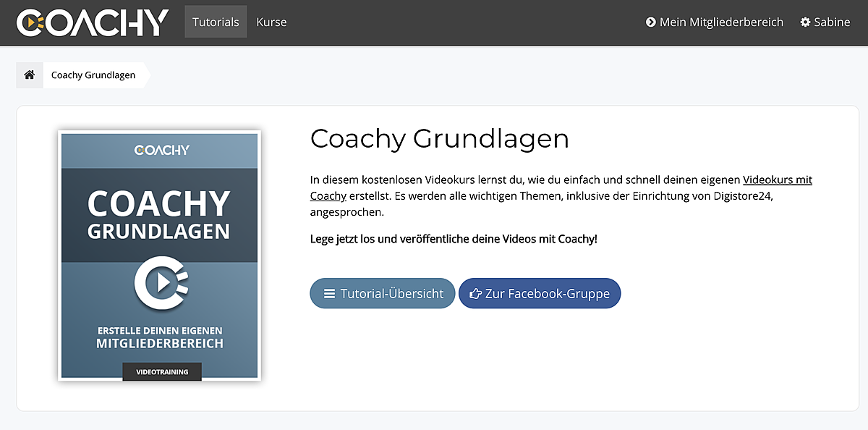Click Zur Facebook-Gruppe button
This screenshot has width=868, height=430.
540,293
